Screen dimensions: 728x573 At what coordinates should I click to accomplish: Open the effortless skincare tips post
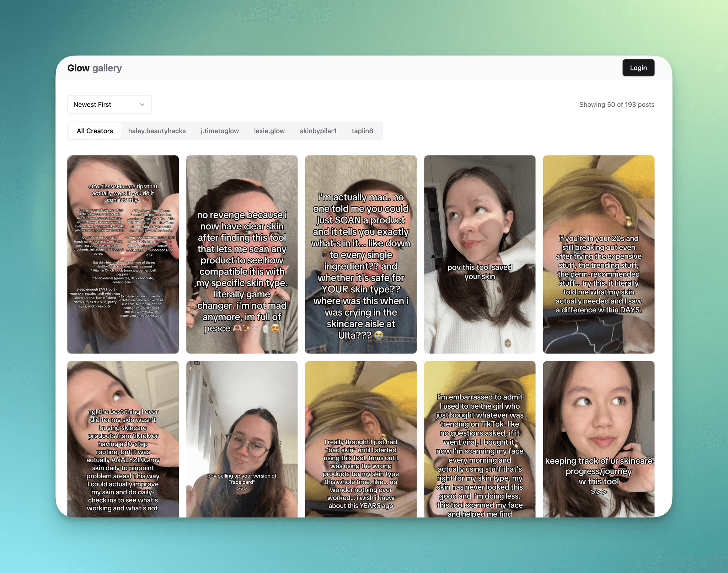123,254
